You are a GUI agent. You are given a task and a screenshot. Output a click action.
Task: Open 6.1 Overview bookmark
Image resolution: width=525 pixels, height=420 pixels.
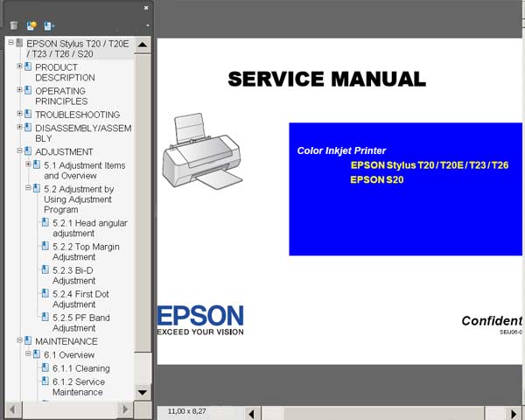[69, 355]
